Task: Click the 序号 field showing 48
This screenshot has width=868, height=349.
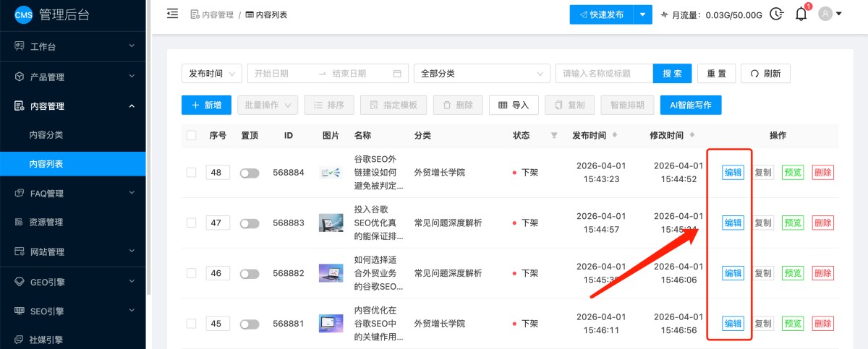Action: click(x=218, y=173)
